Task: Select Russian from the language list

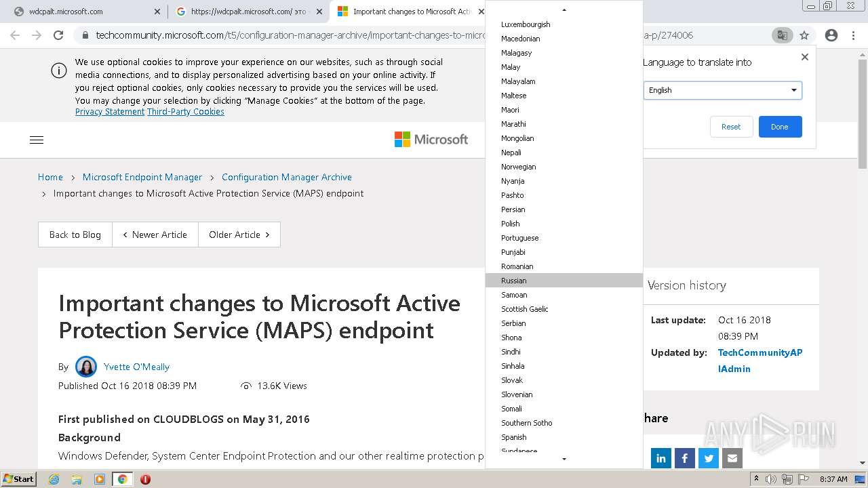Action: point(514,281)
